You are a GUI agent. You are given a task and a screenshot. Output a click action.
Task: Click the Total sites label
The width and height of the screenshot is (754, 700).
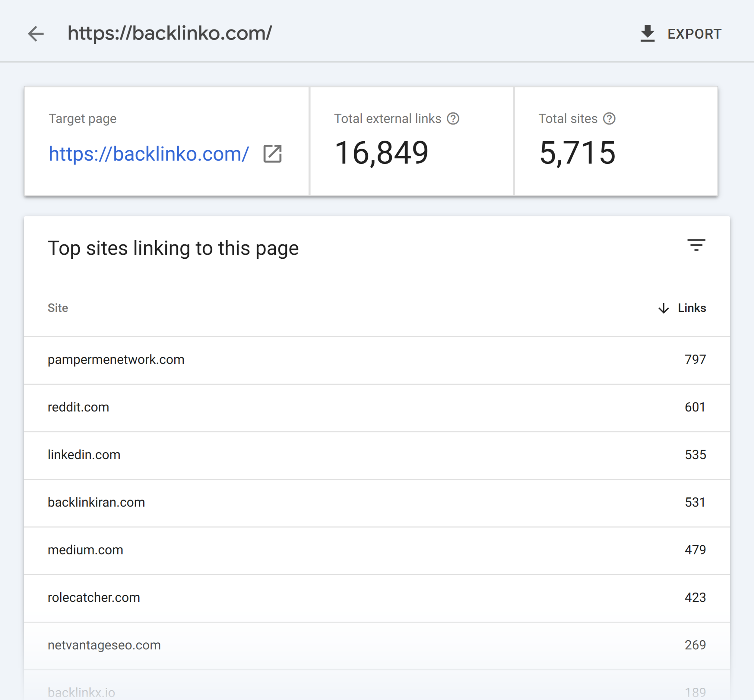point(568,118)
